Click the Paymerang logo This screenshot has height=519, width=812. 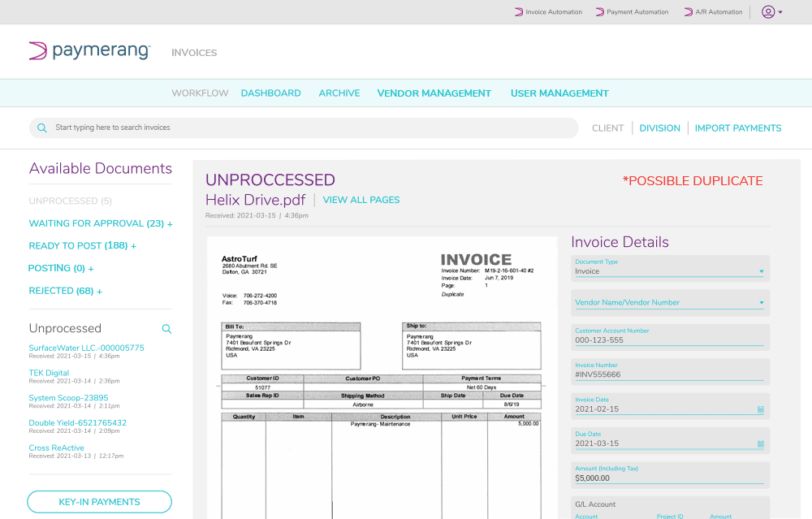[x=89, y=52]
